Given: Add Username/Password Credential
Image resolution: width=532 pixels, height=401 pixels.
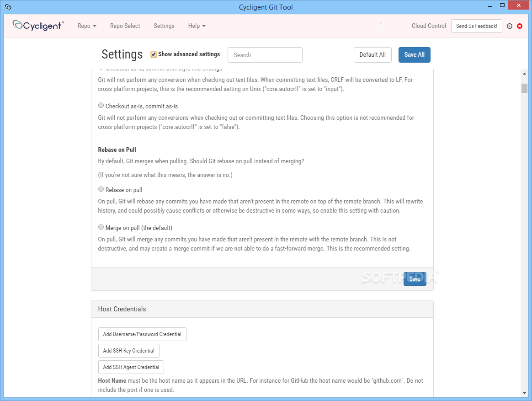Looking at the screenshot, I should (142, 334).
